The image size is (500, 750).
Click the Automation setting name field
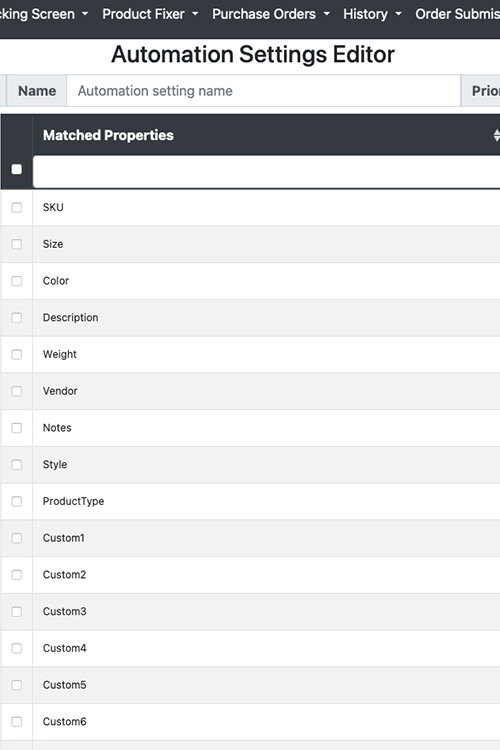coord(264,91)
